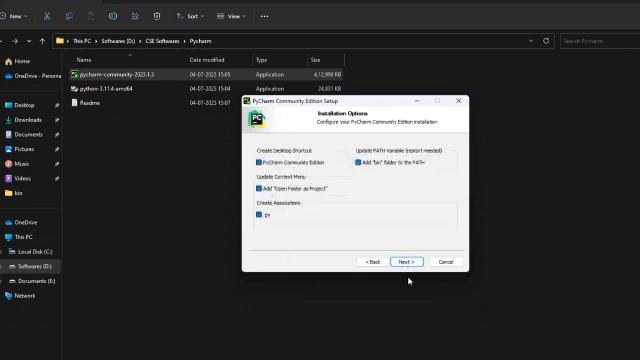Click This PC in breadcrumb path
640x360 pixels.
[82, 41]
